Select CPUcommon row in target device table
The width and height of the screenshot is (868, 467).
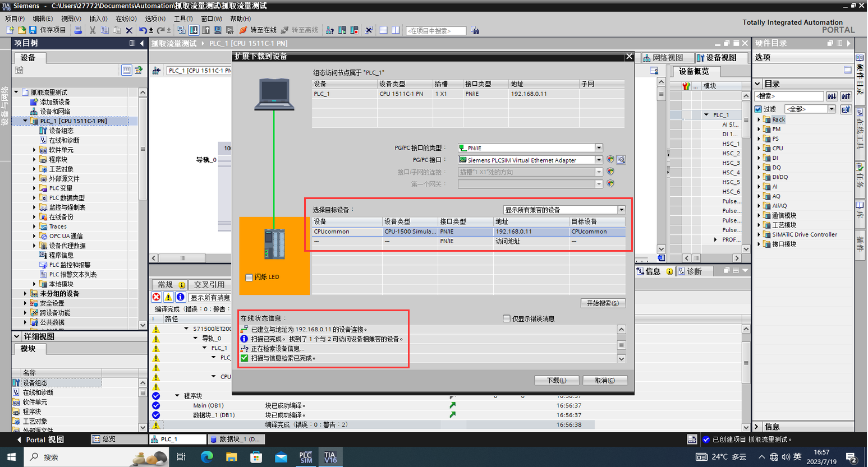[469, 232]
